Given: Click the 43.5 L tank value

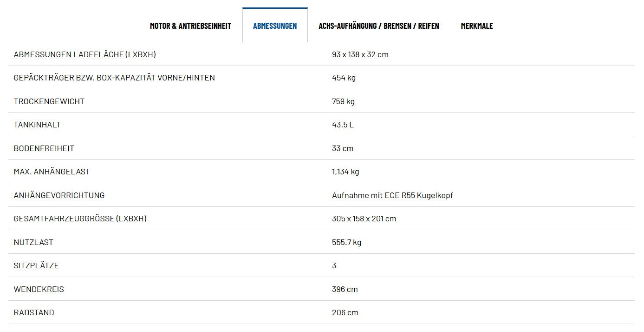Looking at the screenshot, I should tap(343, 125).
